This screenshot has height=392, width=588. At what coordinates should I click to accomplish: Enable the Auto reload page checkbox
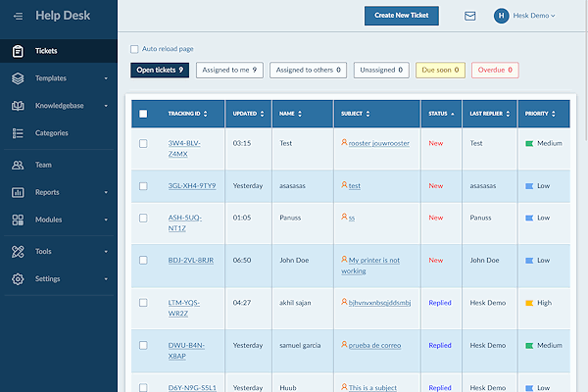click(135, 48)
